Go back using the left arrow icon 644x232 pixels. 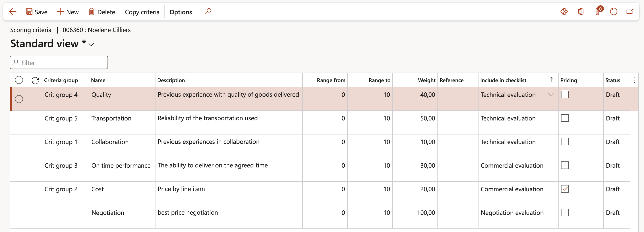[12, 12]
